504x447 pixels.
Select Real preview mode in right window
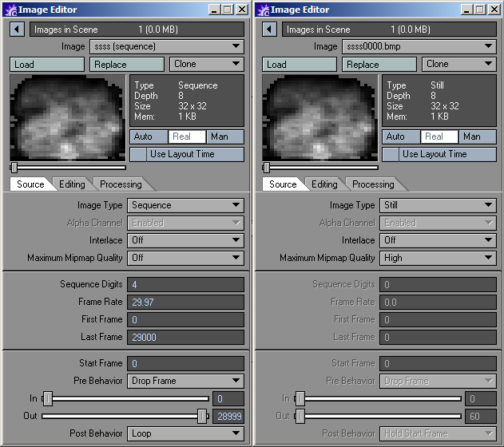click(x=439, y=136)
